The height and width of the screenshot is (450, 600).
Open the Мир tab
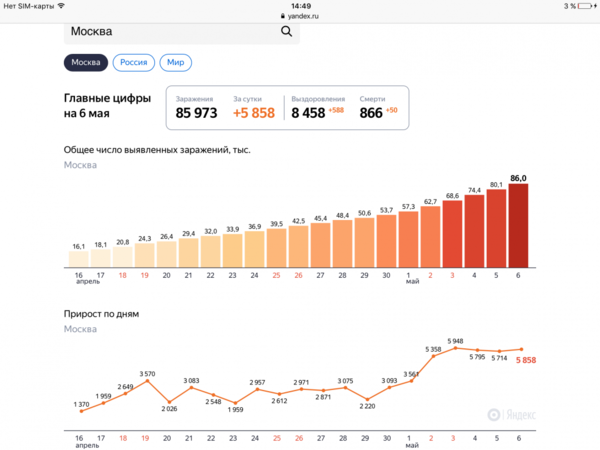click(x=176, y=63)
